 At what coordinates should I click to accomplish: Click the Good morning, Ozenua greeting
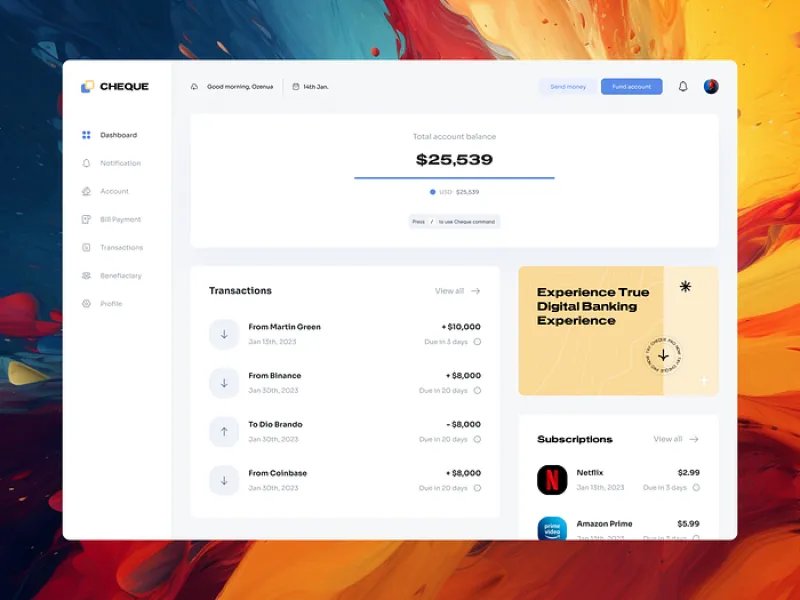point(240,87)
